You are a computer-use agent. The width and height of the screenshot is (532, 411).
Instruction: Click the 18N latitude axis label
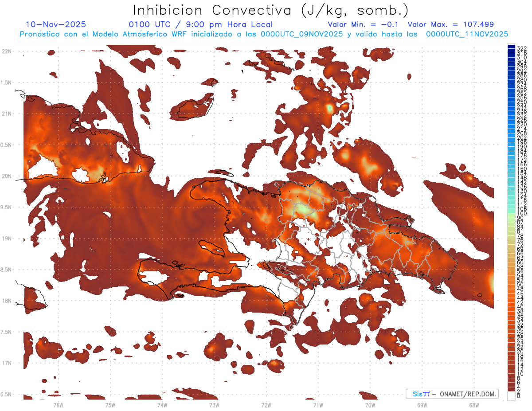pyautogui.click(x=7, y=301)
